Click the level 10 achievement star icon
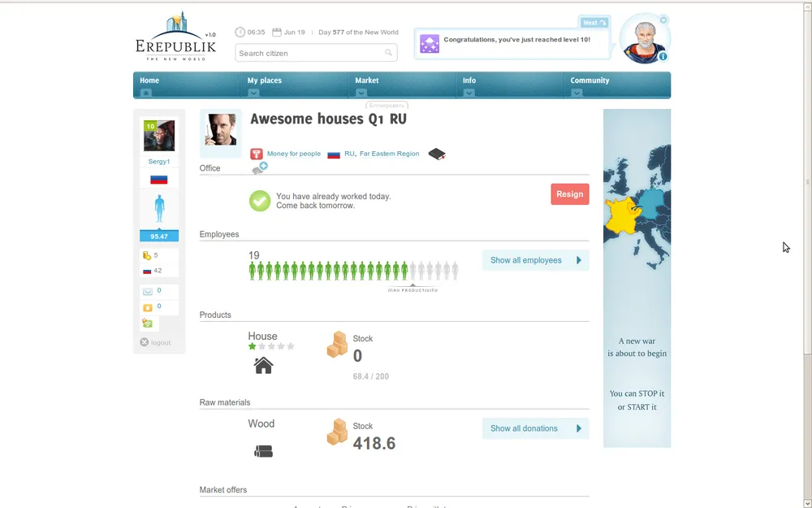Image resolution: width=812 pixels, height=508 pixels. tap(430, 44)
